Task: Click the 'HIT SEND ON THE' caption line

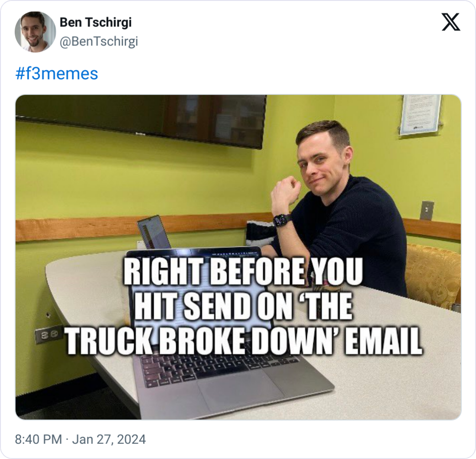Action: (x=243, y=305)
